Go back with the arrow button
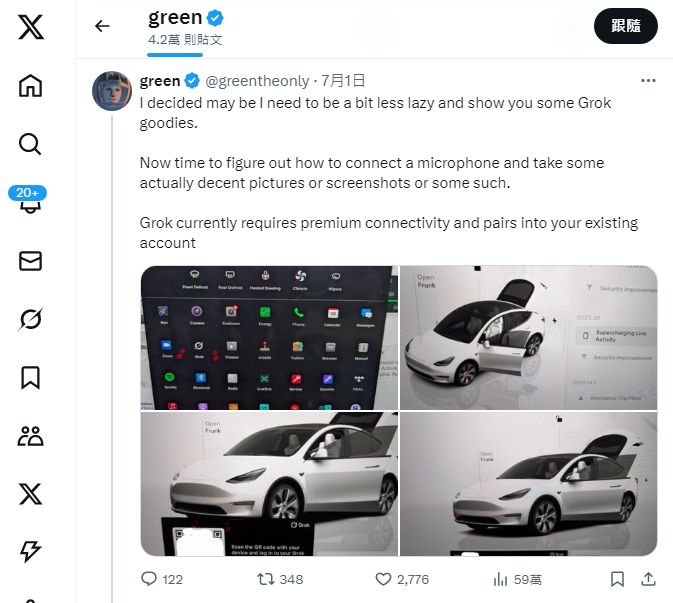This screenshot has width=673, height=603. pos(102,26)
